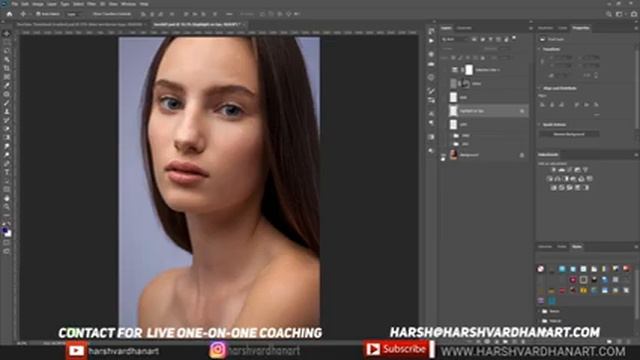
Task: Open the File menu
Action: [x=15, y=4]
